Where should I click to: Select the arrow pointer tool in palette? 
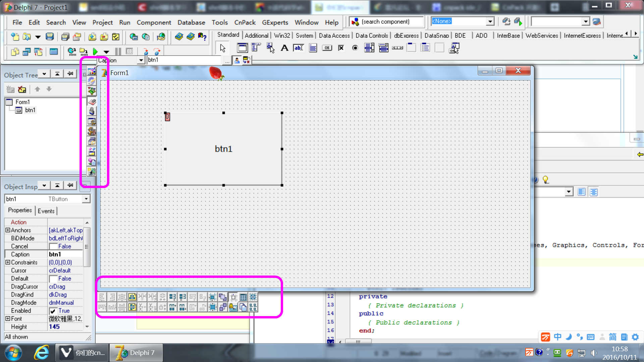pyautogui.click(x=223, y=48)
